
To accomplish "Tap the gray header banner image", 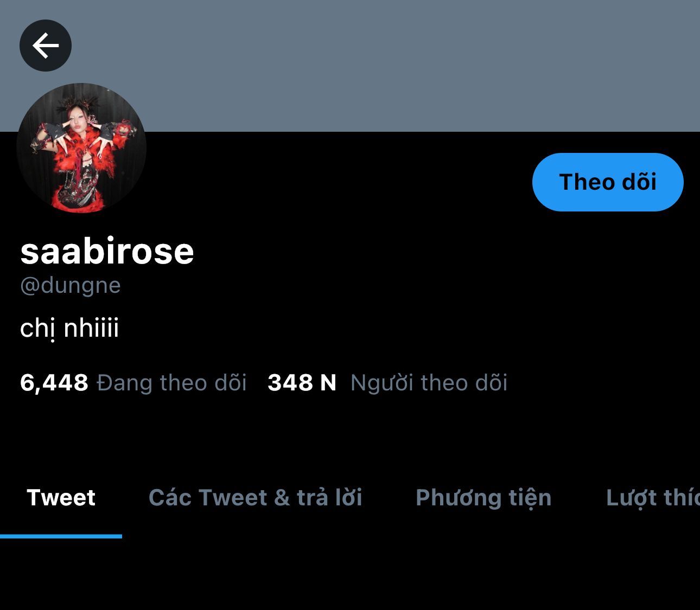I will (380, 65).
